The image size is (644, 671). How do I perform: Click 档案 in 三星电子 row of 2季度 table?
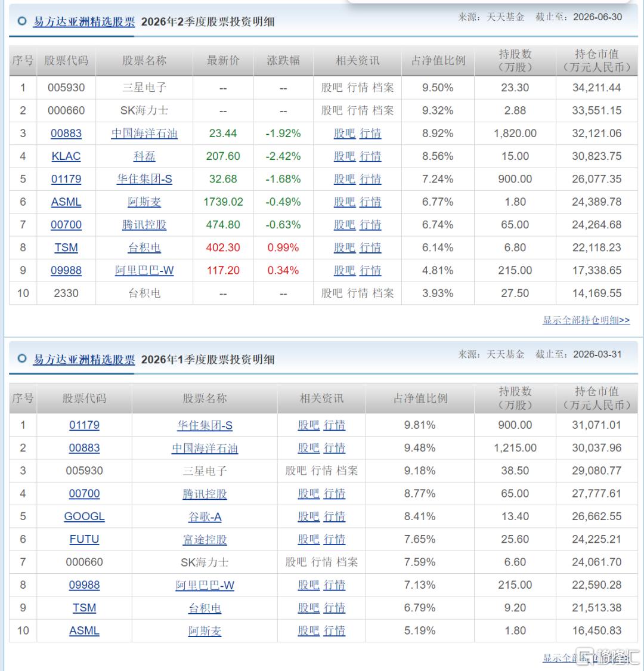[383, 88]
